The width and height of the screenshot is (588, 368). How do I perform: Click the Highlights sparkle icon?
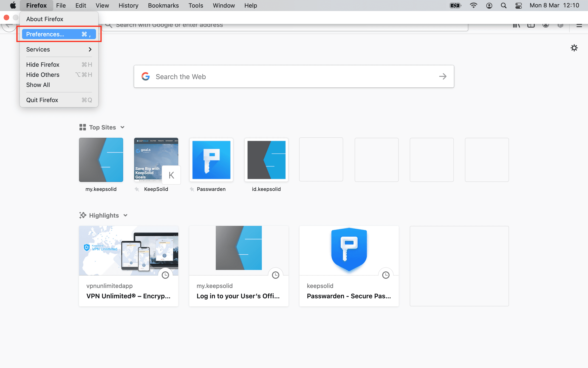tap(83, 215)
